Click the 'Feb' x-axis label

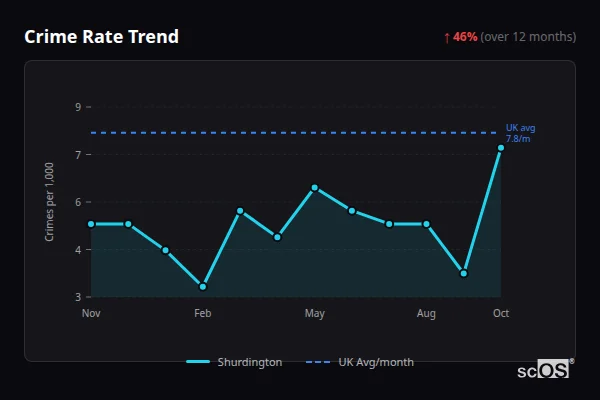(x=203, y=313)
